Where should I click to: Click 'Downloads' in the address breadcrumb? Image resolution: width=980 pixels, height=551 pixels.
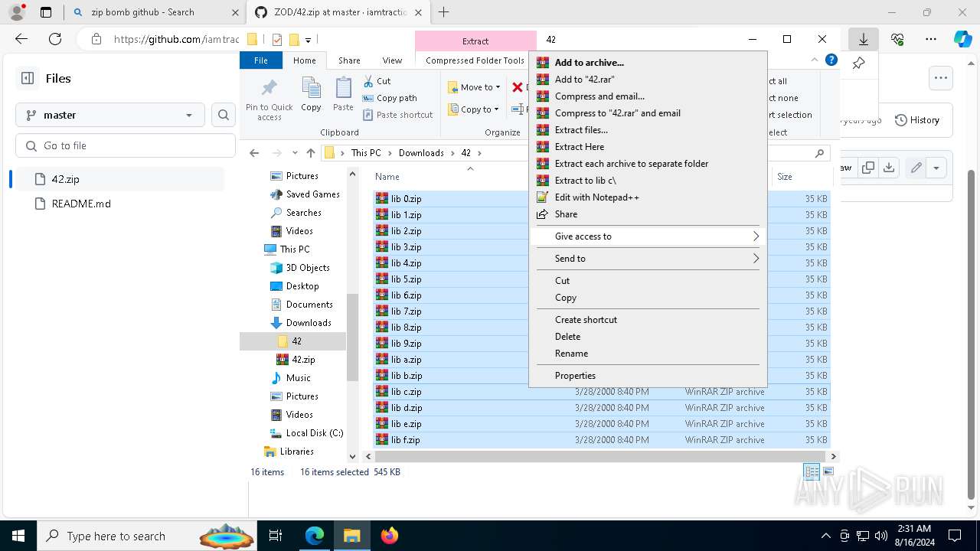point(421,153)
